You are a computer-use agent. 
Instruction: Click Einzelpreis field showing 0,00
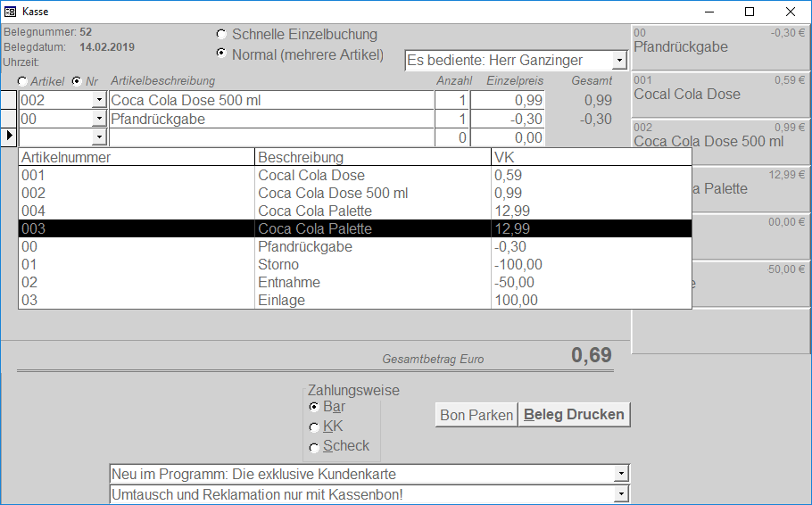(x=508, y=137)
